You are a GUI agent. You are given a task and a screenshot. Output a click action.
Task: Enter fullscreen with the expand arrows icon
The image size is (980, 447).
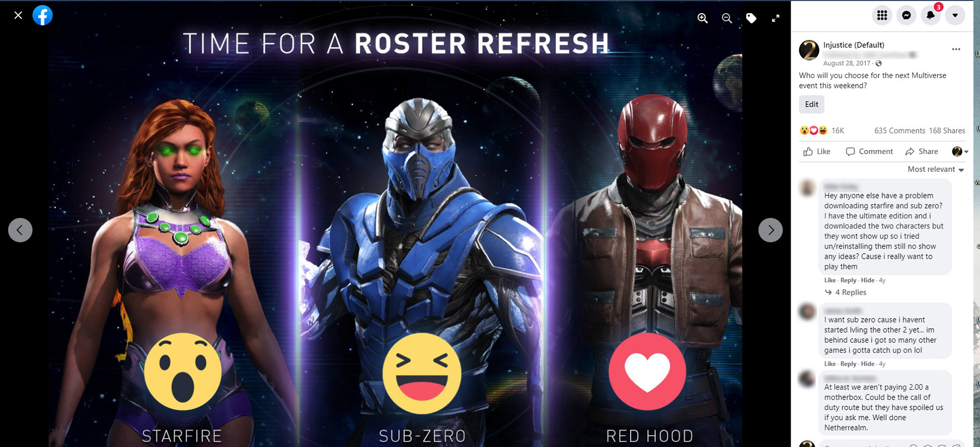(x=776, y=18)
